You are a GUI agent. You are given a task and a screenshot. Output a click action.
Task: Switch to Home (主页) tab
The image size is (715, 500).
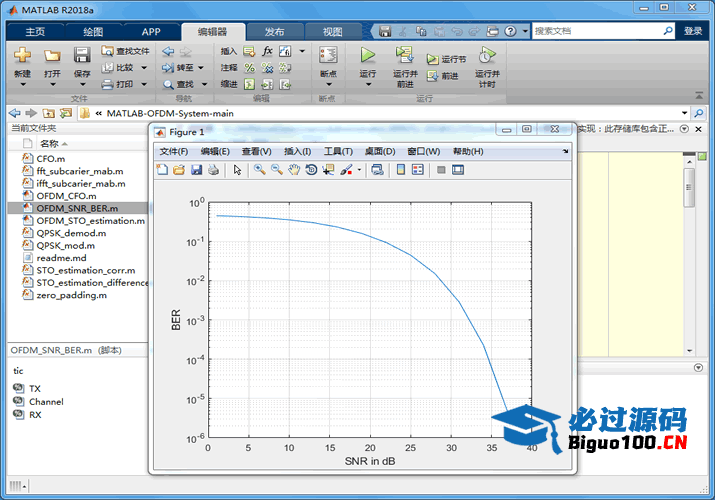click(35, 31)
